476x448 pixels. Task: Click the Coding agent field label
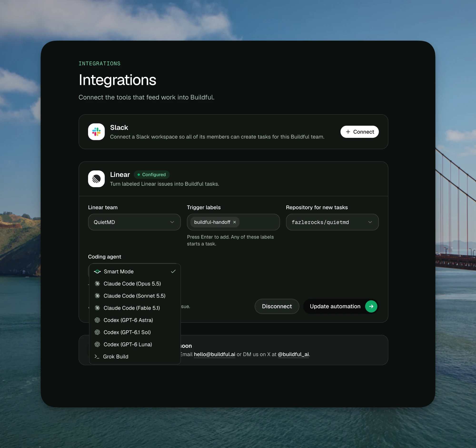coord(105,257)
